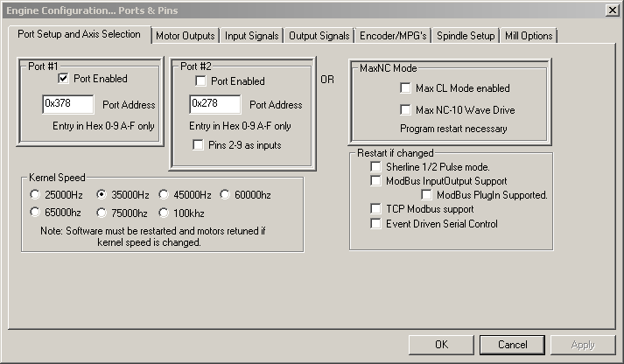The height and width of the screenshot is (364, 624).
Task: Open the Spindle Setup tab
Action: [x=465, y=36]
